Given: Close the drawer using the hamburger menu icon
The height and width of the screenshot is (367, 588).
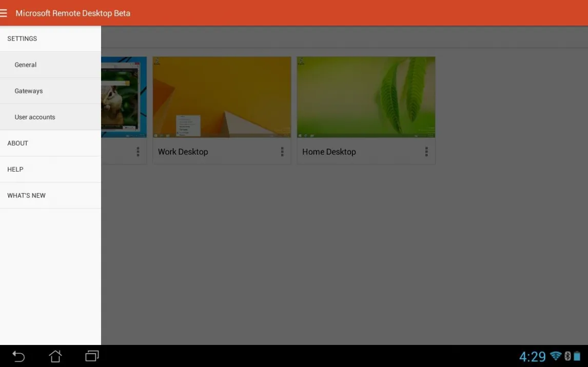Looking at the screenshot, I should [x=4, y=13].
